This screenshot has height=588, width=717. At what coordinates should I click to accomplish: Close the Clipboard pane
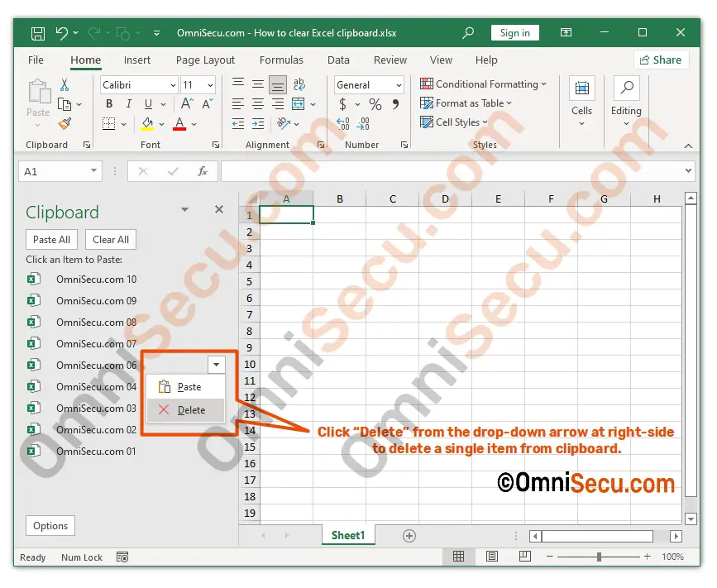219,209
